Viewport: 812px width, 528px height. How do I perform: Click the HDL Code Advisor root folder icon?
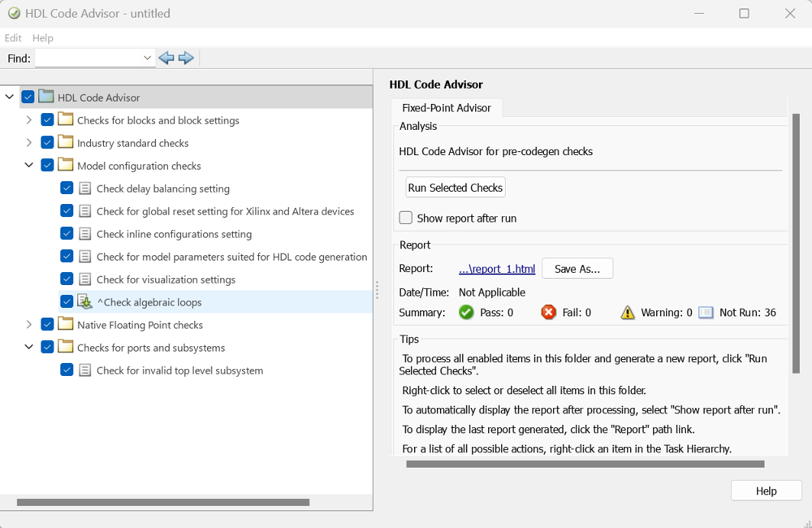point(46,97)
